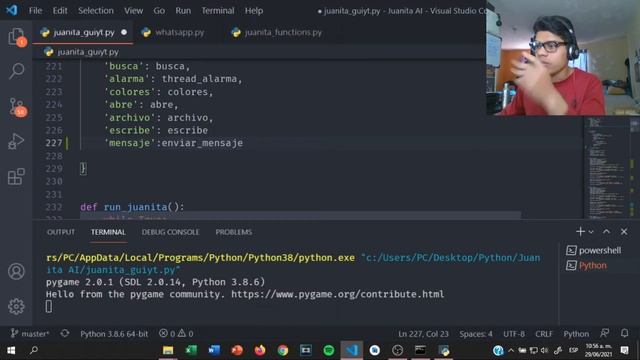Select the Python 3.8.6 64-bit interpreter
This screenshot has height=360, width=640.
click(114, 333)
